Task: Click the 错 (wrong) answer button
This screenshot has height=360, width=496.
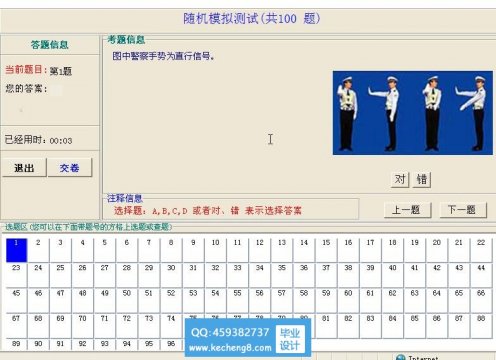Action: click(x=422, y=179)
